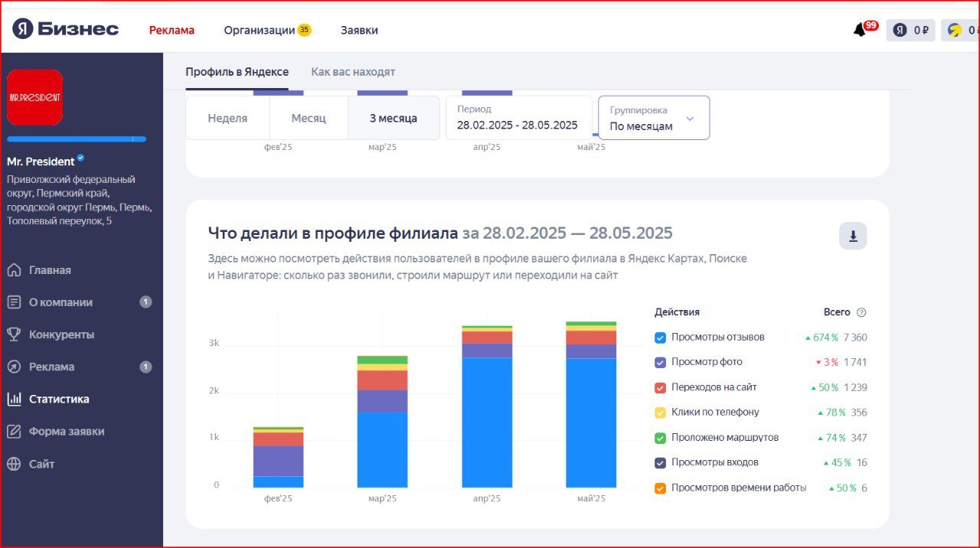This screenshot has width=980, height=548.
Task: Click the 1 741 total for Просмотр фото
Action: pyautogui.click(x=855, y=362)
